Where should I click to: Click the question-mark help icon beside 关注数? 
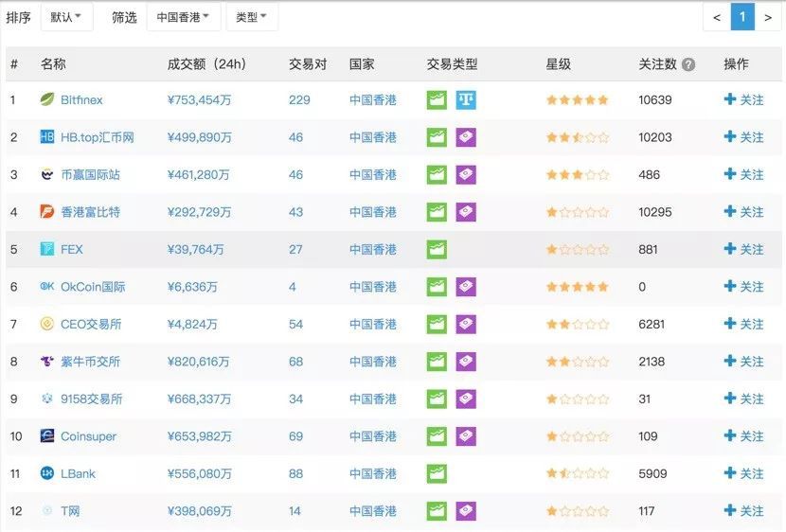[688, 64]
